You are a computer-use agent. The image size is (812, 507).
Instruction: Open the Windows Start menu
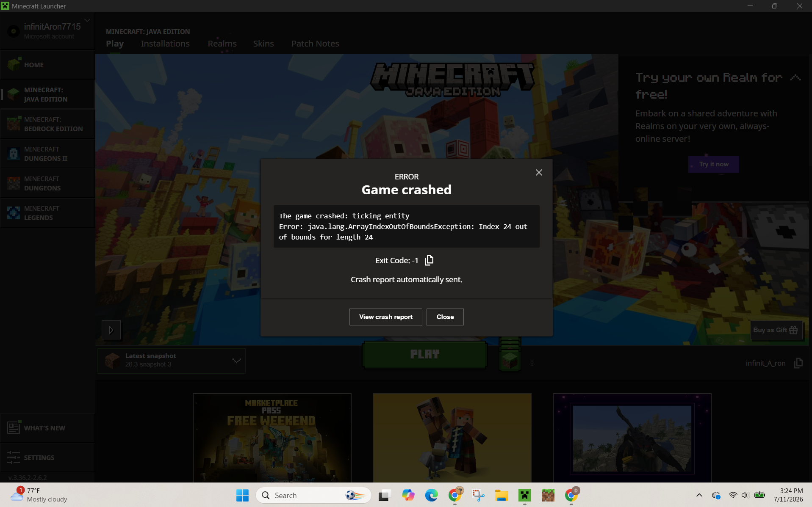click(242, 495)
